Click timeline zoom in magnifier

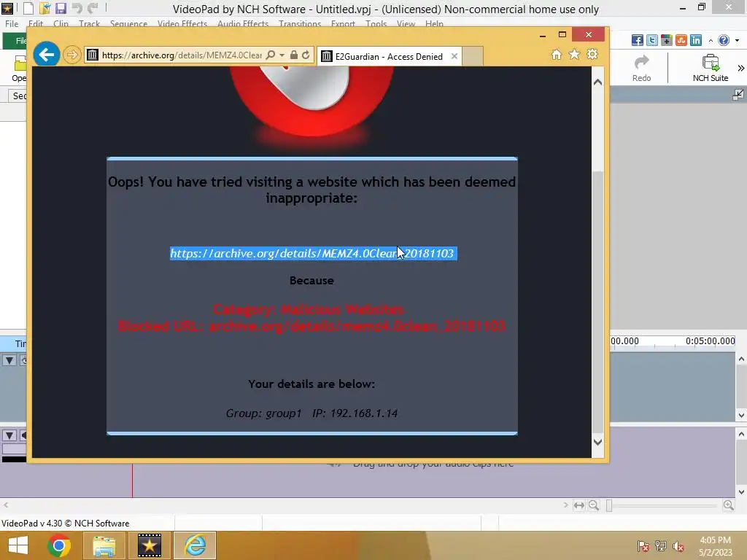pyautogui.click(x=729, y=505)
